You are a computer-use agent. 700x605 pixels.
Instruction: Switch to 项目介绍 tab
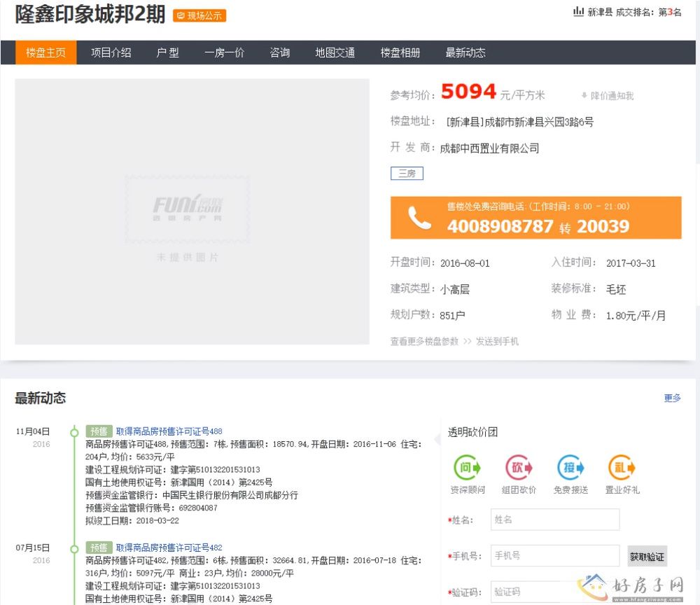click(x=111, y=53)
